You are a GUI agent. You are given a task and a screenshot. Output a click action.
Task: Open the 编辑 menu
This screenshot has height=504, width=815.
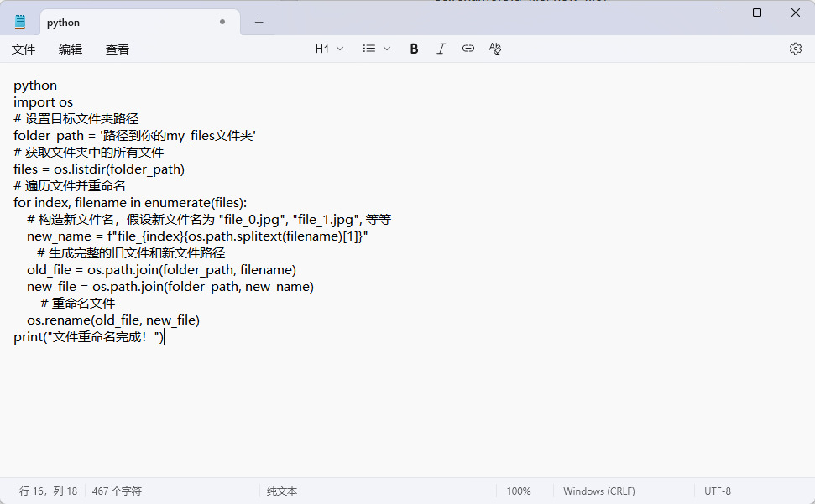coord(71,49)
